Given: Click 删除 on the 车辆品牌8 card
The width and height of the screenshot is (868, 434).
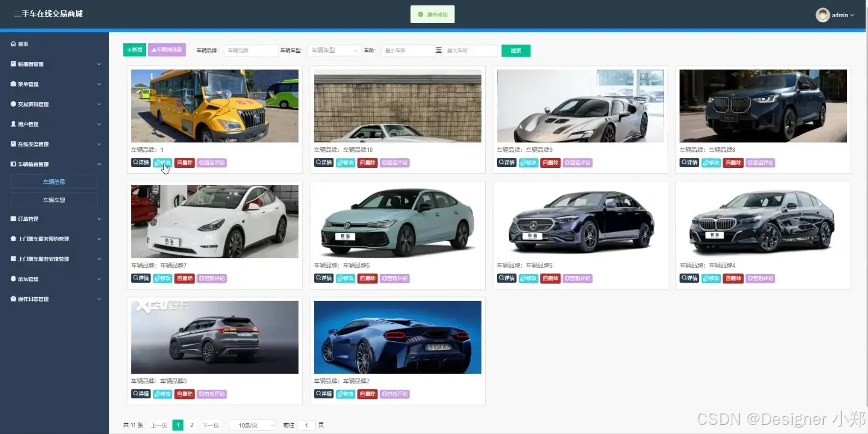Looking at the screenshot, I should [x=733, y=163].
